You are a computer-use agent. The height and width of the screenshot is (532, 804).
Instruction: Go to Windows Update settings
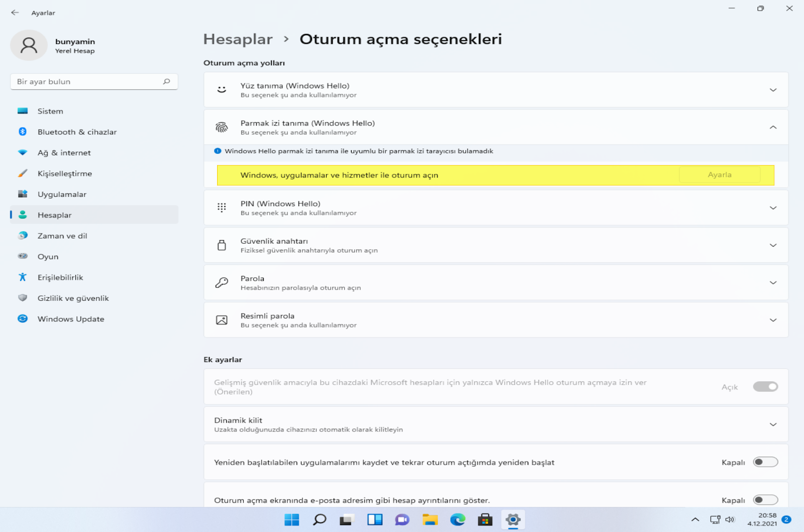point(94,318)
